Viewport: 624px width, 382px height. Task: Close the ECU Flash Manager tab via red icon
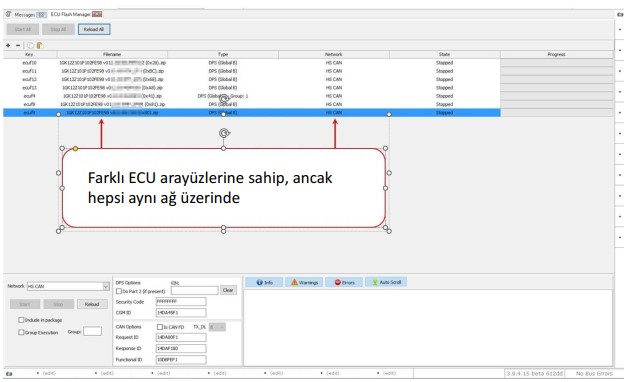tap(97, 14)
